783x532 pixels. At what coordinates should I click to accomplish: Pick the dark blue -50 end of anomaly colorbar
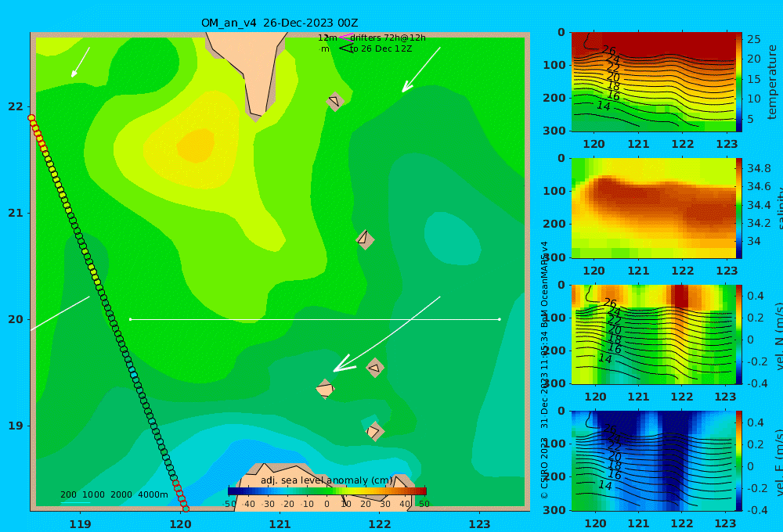pyautogui.click(x=231, y=491)
